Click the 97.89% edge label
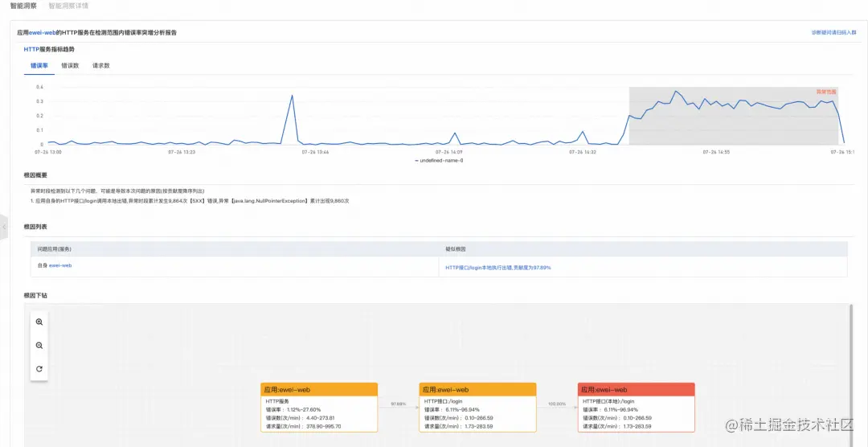 (398, 404)
